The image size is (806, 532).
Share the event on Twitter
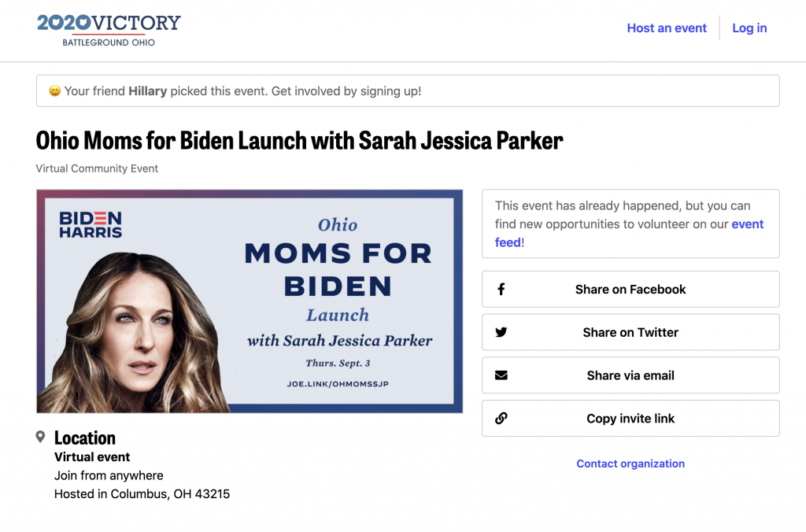pyautogui.click(x=630, y=332)
